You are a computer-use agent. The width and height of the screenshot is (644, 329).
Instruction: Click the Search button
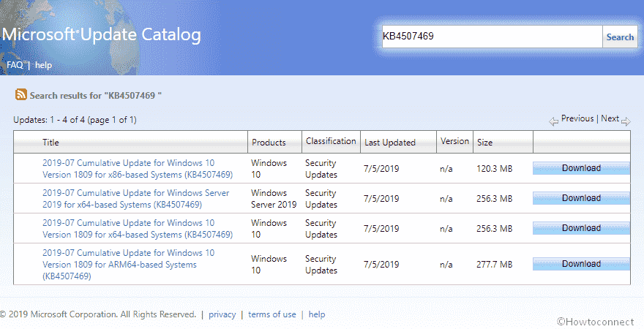[620, 37]
